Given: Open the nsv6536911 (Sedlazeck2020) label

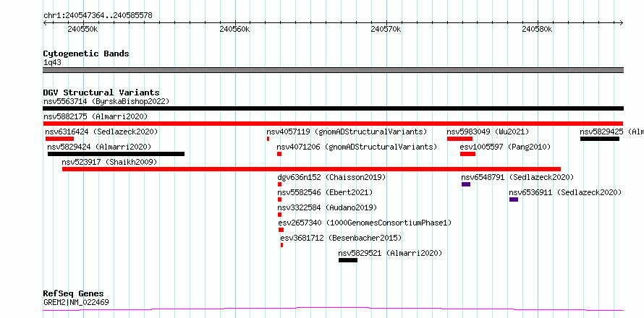Looking at the screenshot, I should pyautogui.click(x=565, y=192).
